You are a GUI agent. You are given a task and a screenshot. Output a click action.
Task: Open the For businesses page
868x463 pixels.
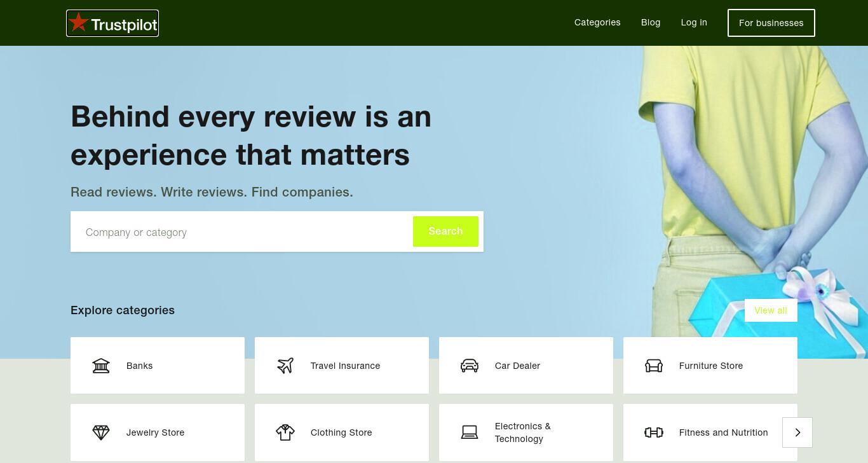771,23
